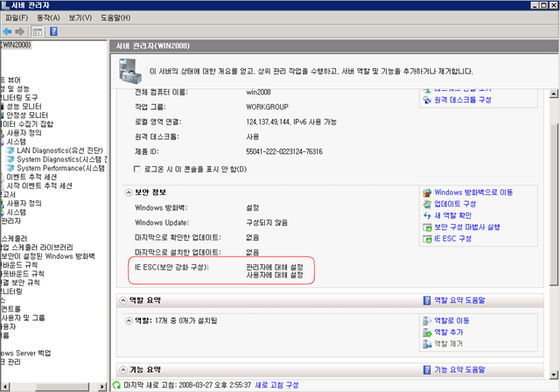Click the 역할 추가 link
This screenshot has height=392, width=560.
click(x=449, y=332)
